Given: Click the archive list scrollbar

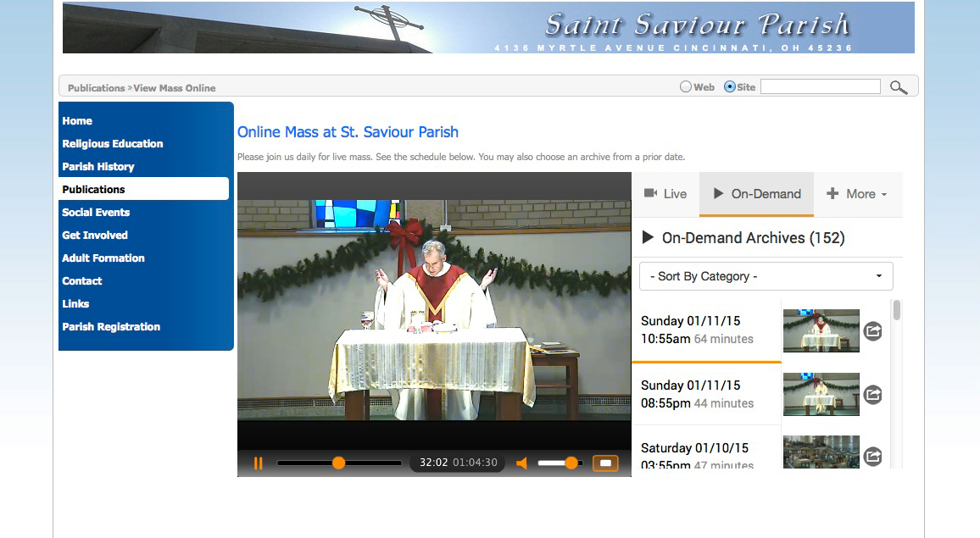Looking at the screenshot, I should tap(897, 311).
